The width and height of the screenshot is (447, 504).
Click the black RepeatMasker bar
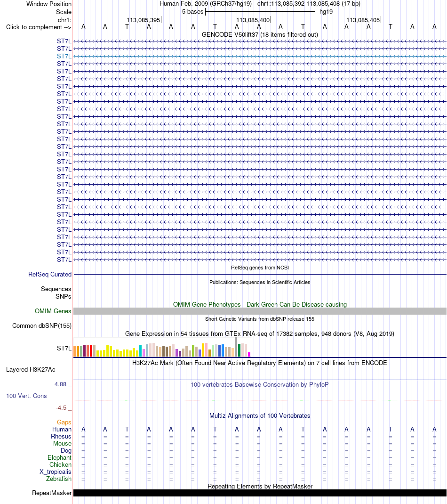260,493
